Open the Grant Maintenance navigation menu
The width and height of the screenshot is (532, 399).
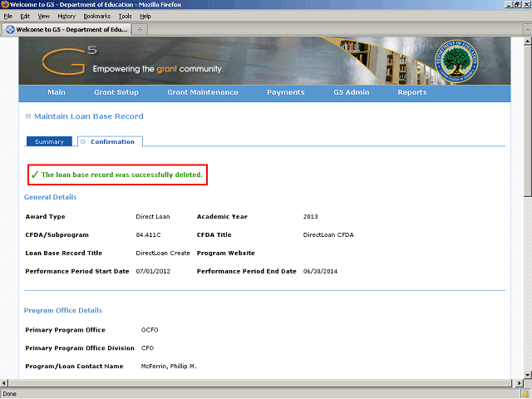coord(203,92)
